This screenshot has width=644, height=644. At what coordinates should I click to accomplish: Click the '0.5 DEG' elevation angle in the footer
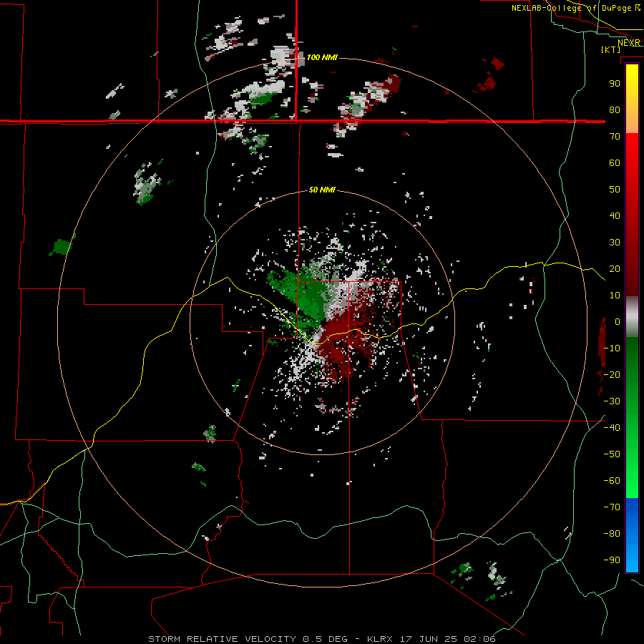(x=325, y=639)
